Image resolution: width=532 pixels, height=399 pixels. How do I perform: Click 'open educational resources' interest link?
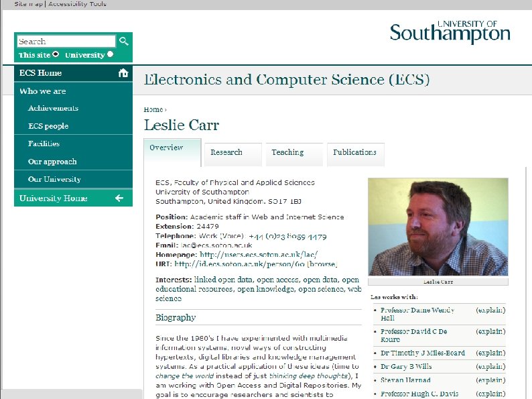(194, 289)
